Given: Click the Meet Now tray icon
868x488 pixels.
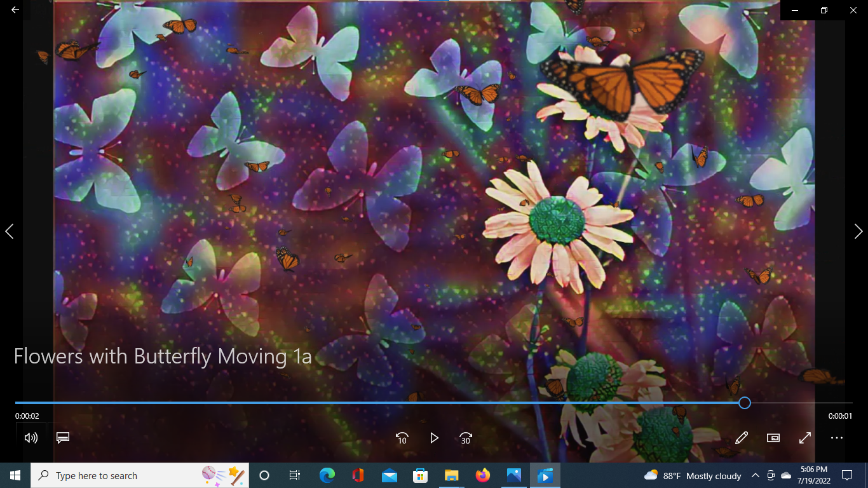Looking at the screenshot, I should (x=771, y=475).
